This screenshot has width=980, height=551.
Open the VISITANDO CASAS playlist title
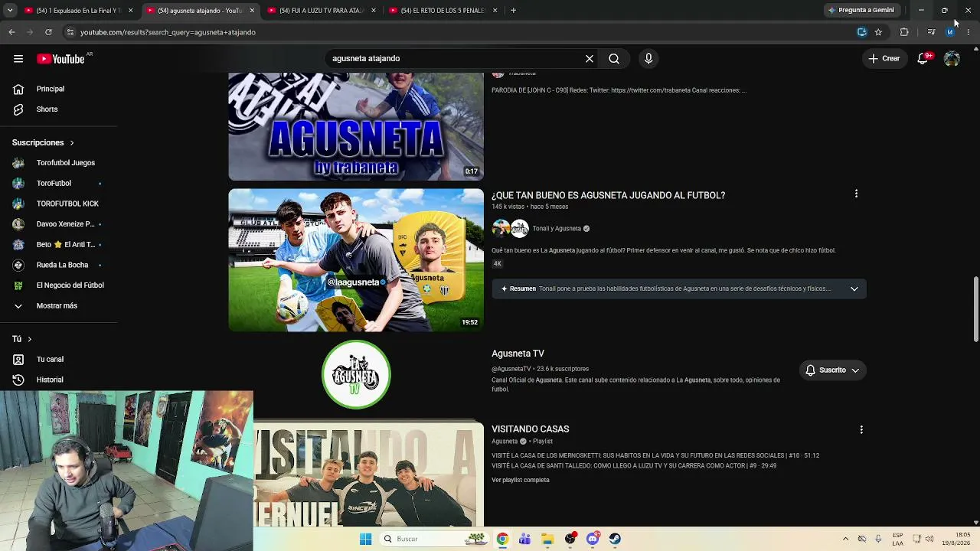530,429
